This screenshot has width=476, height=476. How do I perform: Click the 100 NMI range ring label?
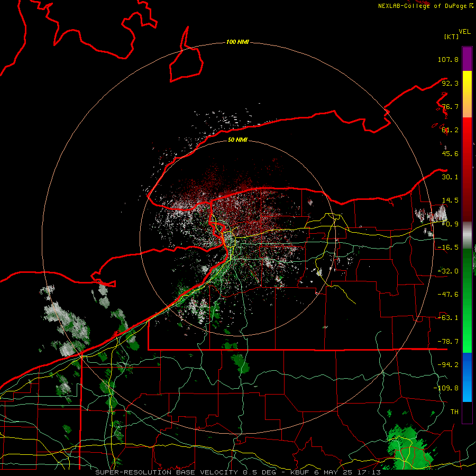point(237,42)
